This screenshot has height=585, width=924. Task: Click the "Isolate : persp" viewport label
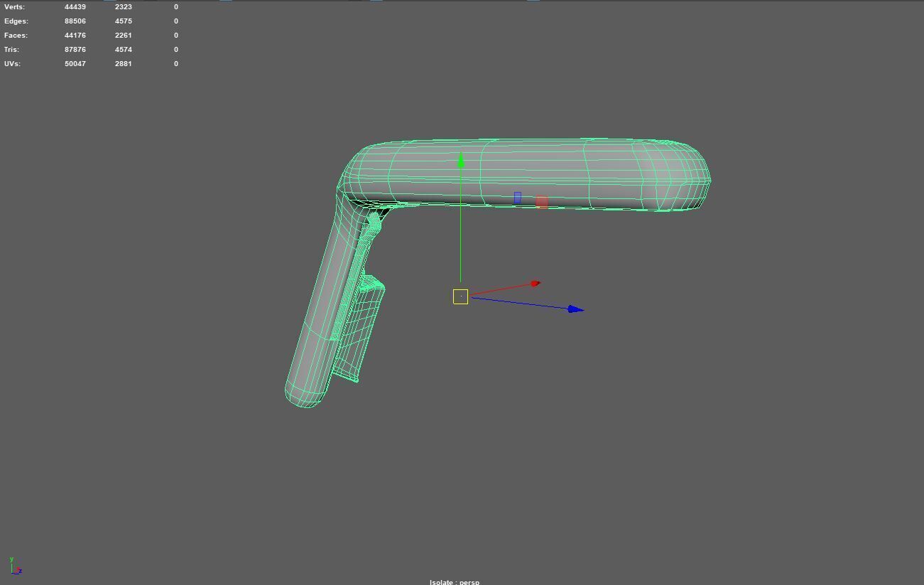455,581
